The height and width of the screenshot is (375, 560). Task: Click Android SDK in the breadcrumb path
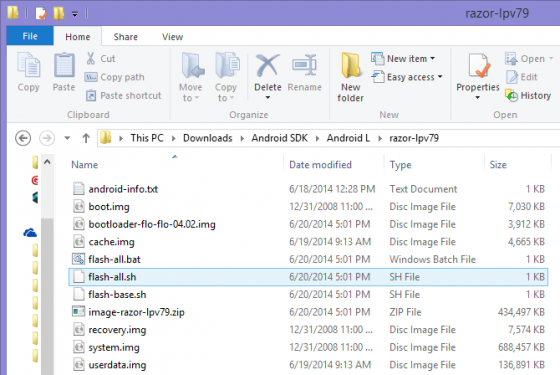click(x=279, y=138)
